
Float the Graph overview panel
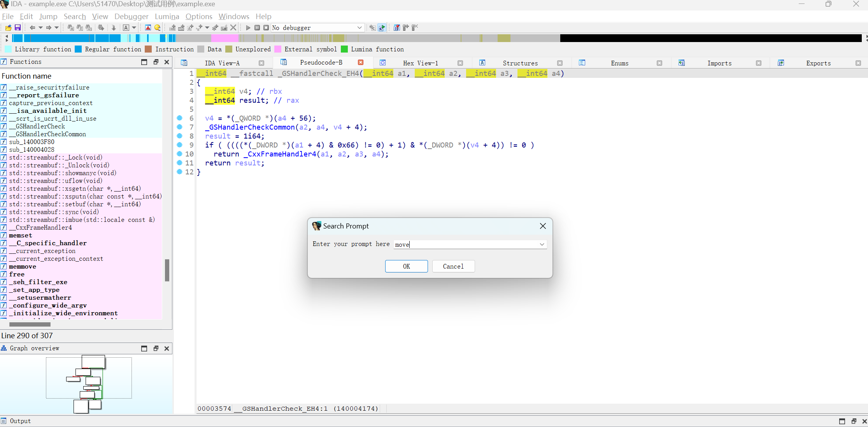(x=156, y=348)
